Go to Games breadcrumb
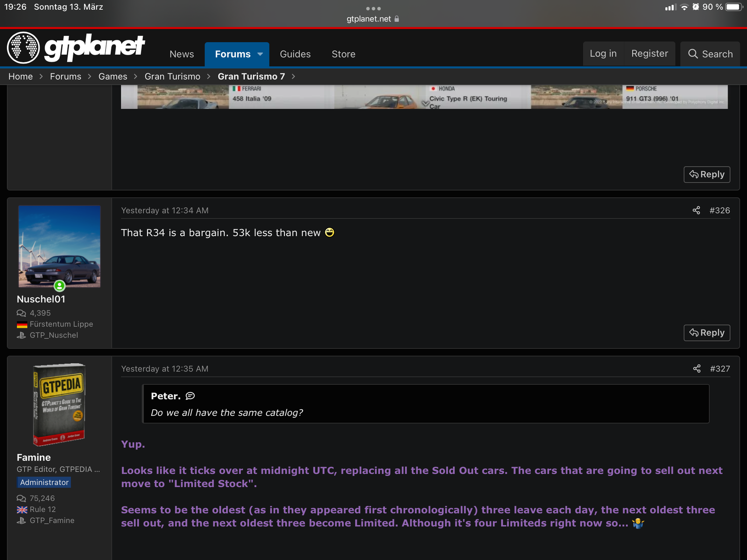The height and width of the screenshot is (560, 747). tap(113, 77)
